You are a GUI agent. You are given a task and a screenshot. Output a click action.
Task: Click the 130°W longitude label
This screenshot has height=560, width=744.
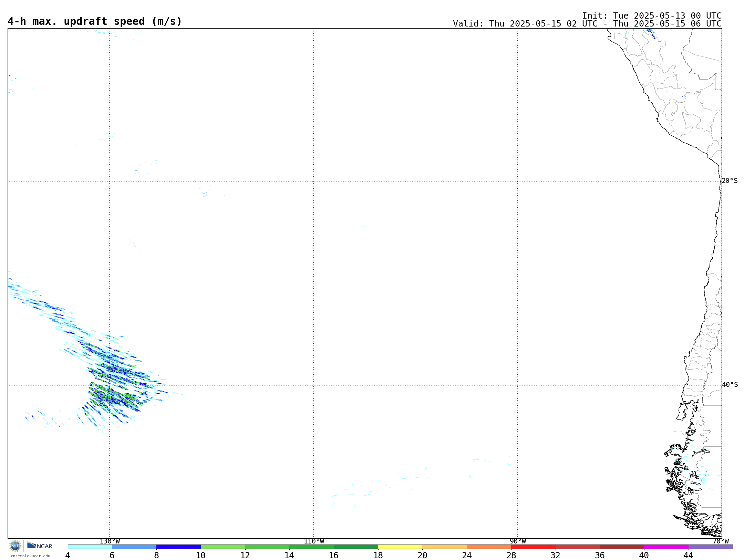pyautogui.click(x=110, y=541)
